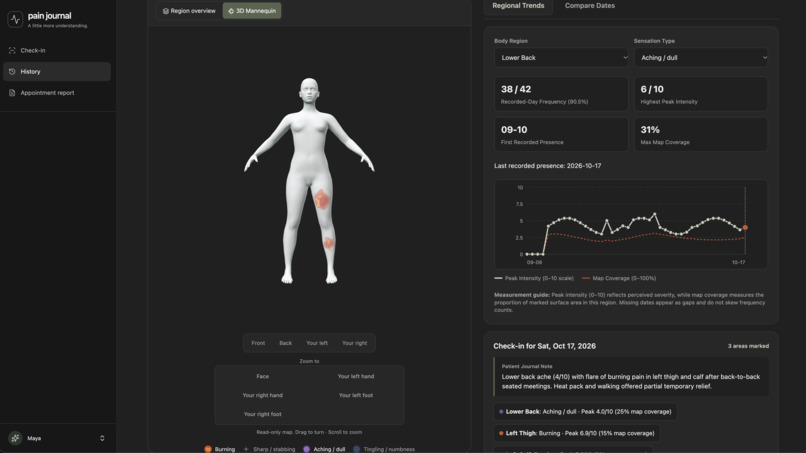
Task: Expand the Maya account switcher chevron
Action: (102, 438)
